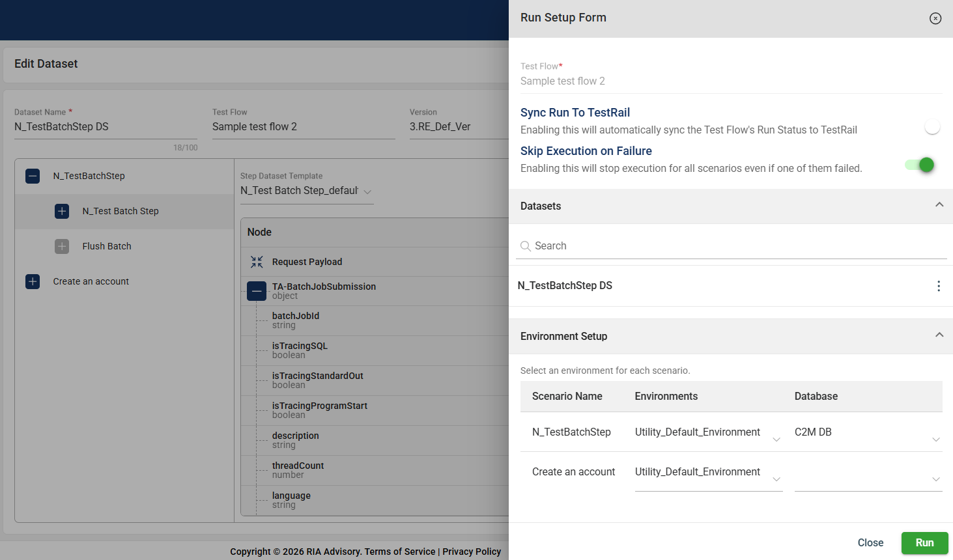The image size is (953, 560).
Task: Expand the Flush Batch step node
Action: pos(62,246)
